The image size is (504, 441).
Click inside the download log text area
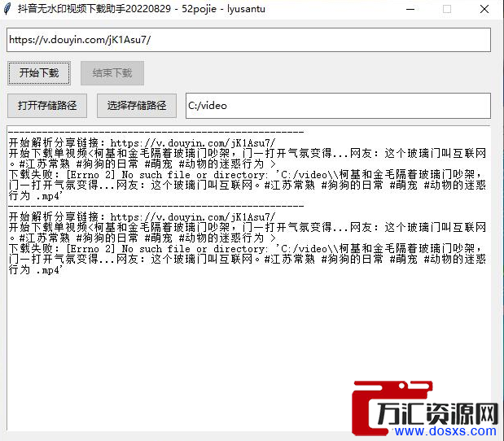[x=248, y=278]
